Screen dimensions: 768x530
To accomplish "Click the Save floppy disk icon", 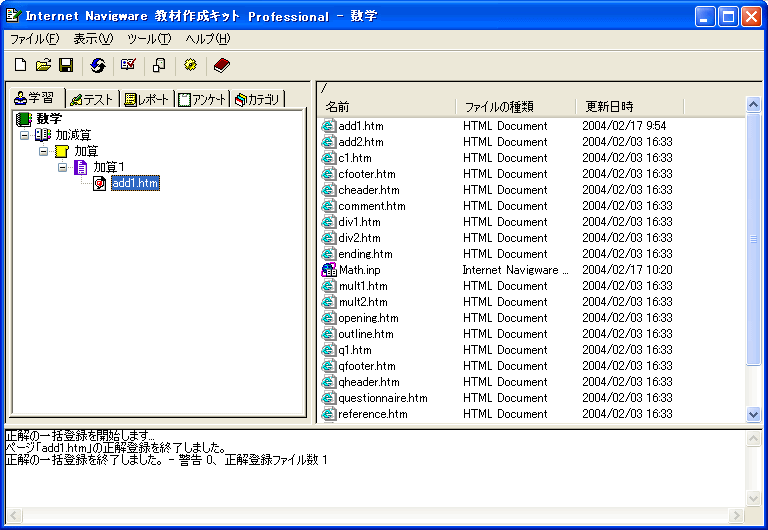I will [x=66, y=65].
